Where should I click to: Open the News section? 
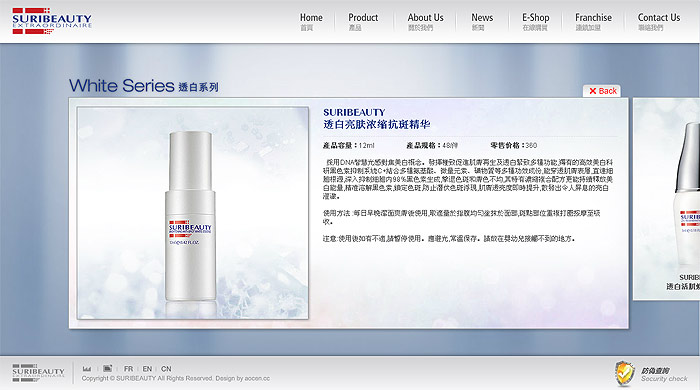coord(482,21)
